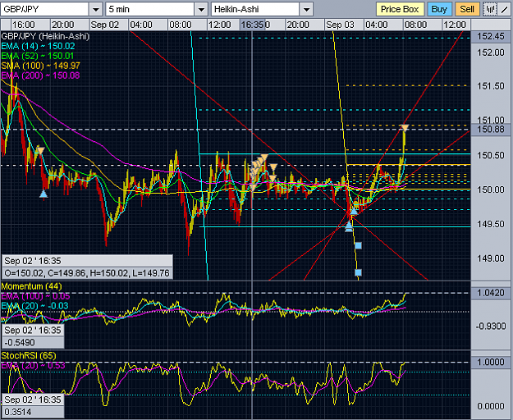The height and width of the screenshot is (420, 513).
Task: Click the SMA (100) indicator label
Action: pos(40,66)
